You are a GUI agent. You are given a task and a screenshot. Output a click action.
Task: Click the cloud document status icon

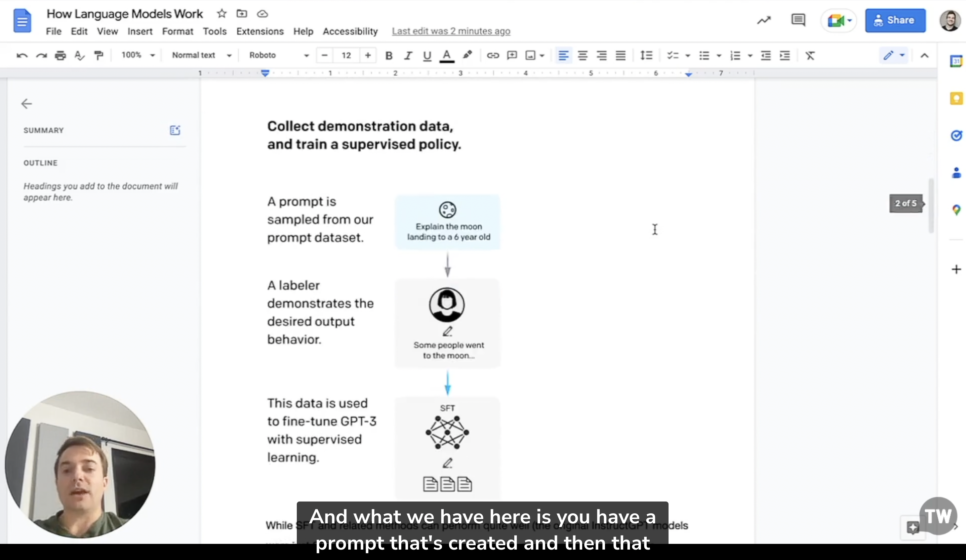262,14
